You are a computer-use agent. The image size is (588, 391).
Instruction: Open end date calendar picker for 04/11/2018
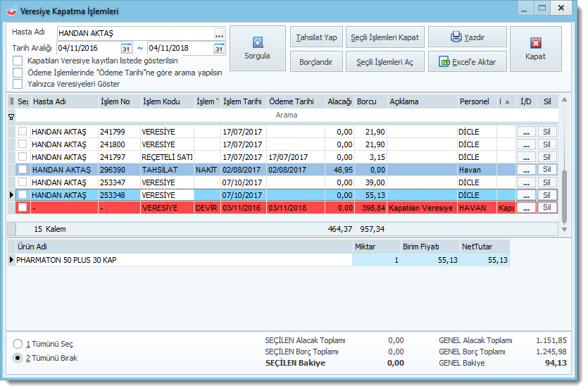[219, 49]
